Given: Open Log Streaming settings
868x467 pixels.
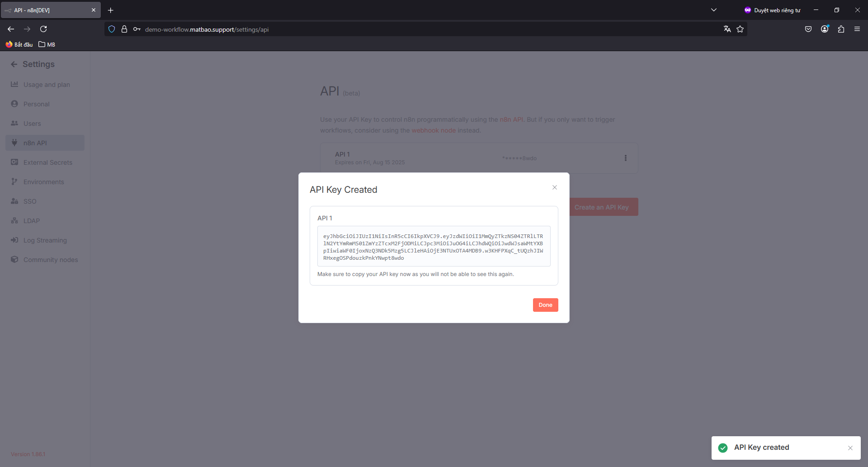Looking at the screenshot, I should point(45,240).
